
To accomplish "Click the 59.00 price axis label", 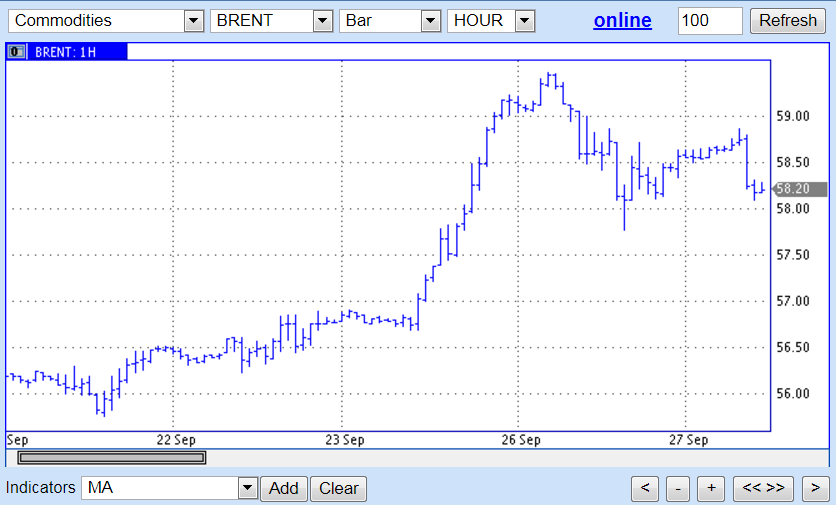I will click(792, 116).
